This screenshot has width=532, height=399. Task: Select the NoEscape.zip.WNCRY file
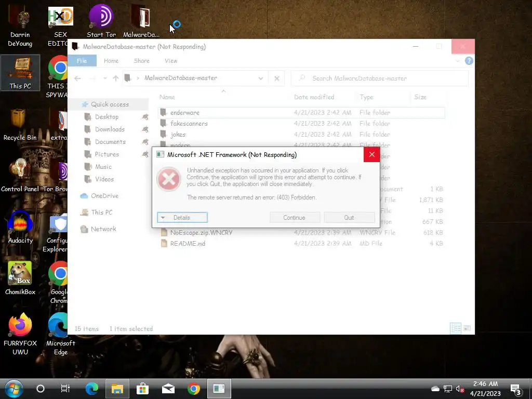tap(301, 232)
